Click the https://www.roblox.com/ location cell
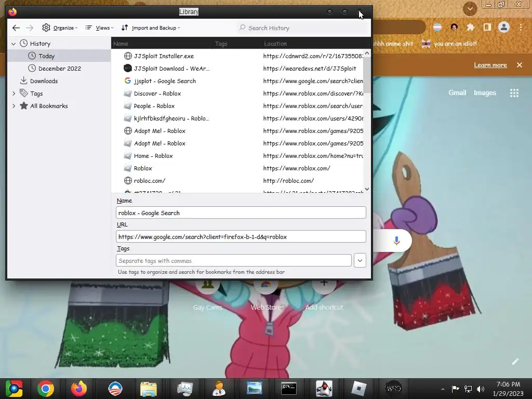Screen dimensions: 532x399 pyautogui.click(x=297, y=168)
